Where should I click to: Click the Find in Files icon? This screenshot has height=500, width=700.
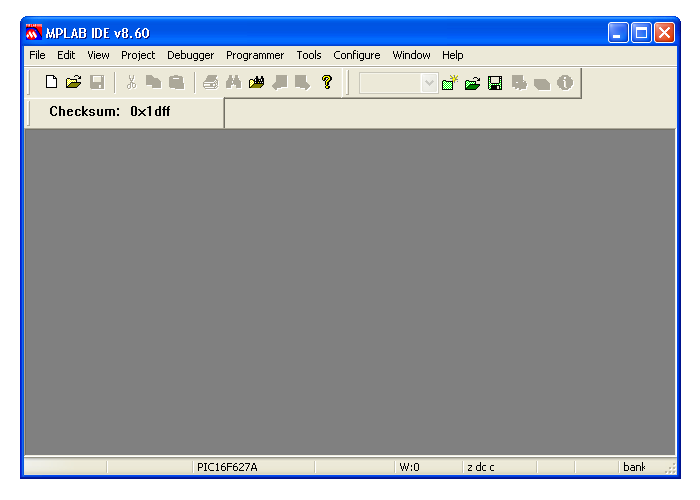tap(256, 83)
